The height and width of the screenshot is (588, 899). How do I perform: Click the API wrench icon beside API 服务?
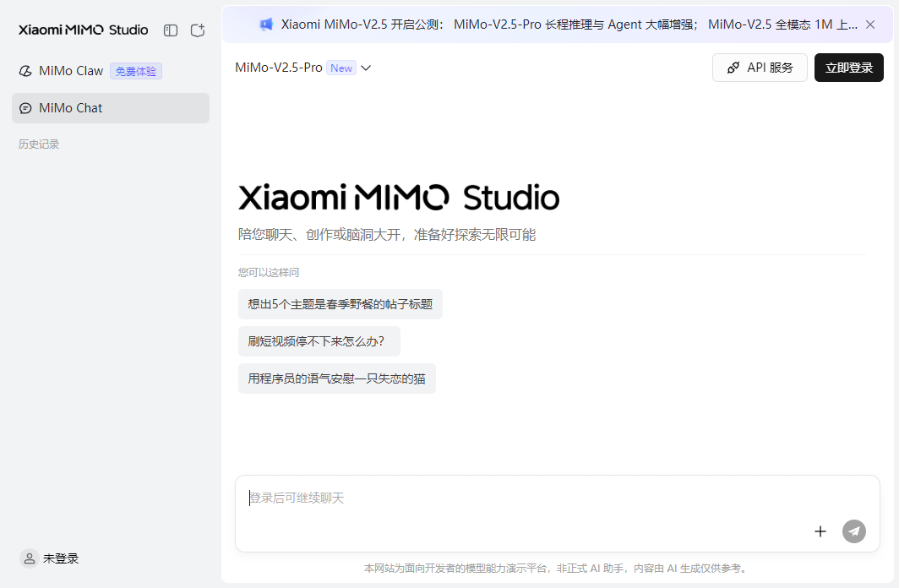click(733, 67)
